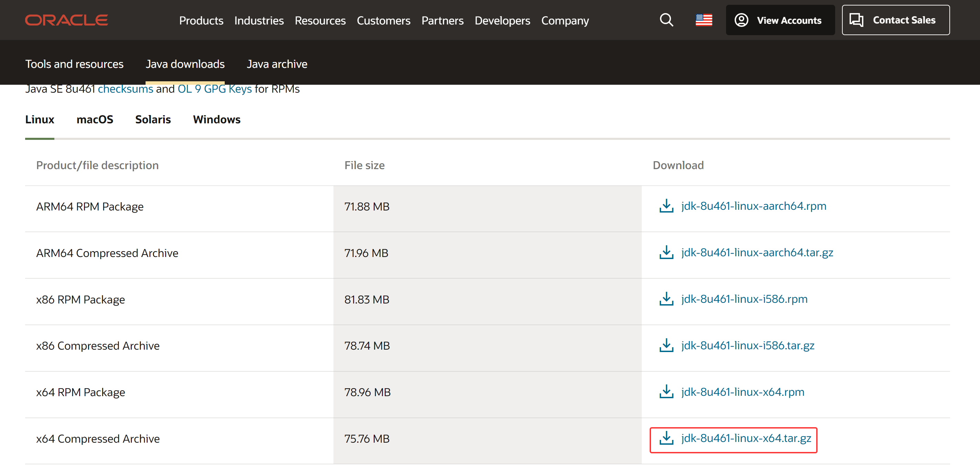
Task: Open the Products menu
Action: click(x=201, y=21)
